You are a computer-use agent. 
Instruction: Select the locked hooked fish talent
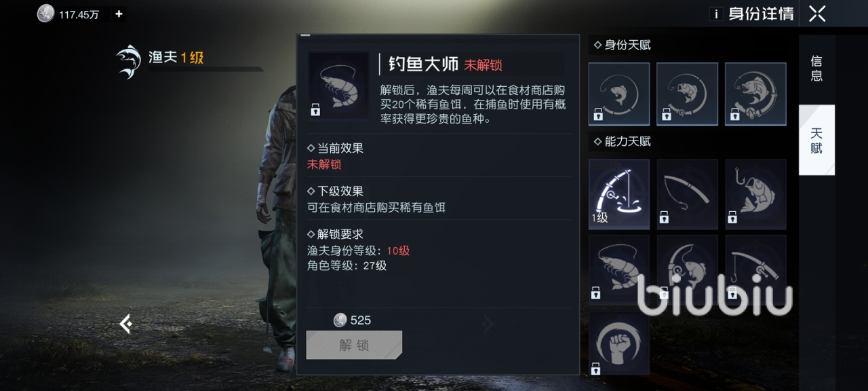755,194
